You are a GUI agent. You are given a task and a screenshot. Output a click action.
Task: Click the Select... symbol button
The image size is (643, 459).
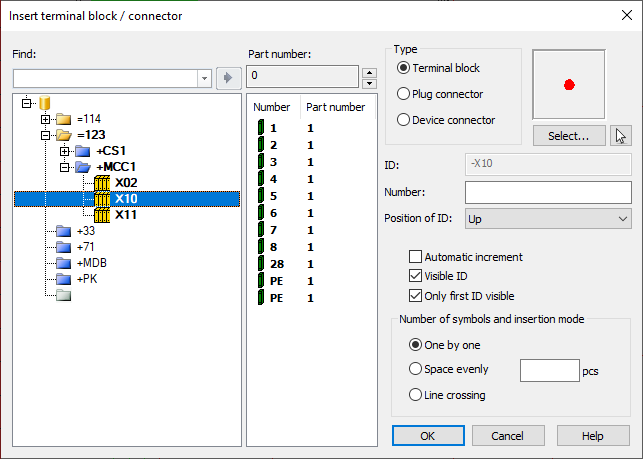pyautogui.click(x=569, y=136)
